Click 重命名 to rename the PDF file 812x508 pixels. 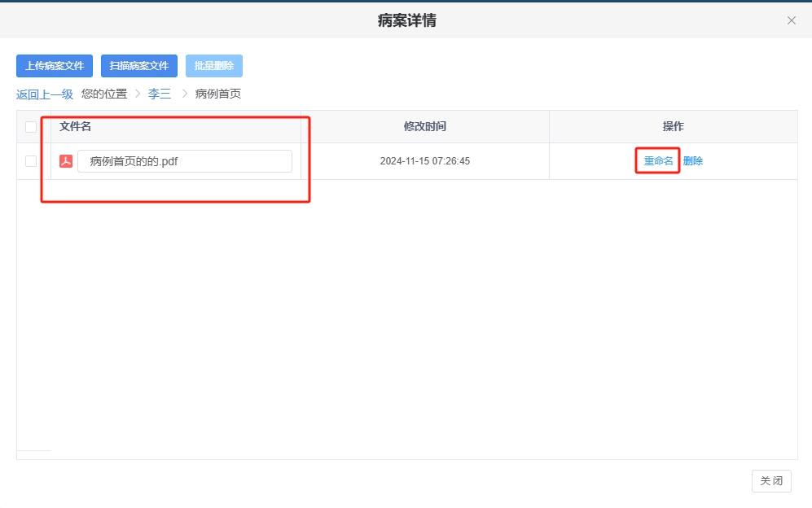coord(656,160)
